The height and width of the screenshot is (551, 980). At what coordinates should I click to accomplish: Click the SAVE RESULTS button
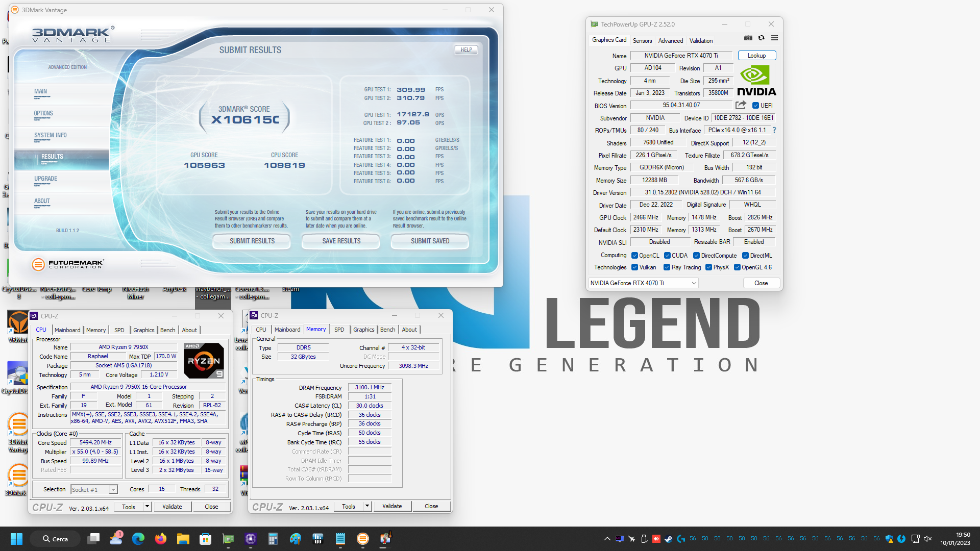341,241
